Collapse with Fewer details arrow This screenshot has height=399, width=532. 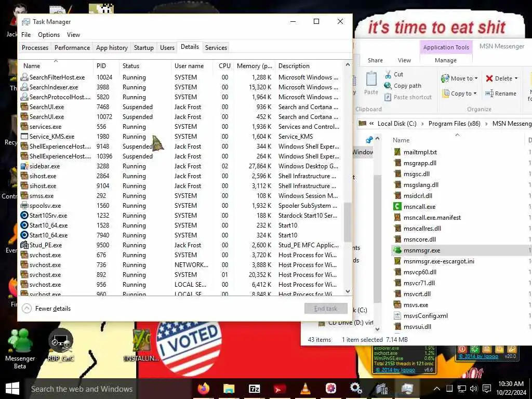(27, 309)
